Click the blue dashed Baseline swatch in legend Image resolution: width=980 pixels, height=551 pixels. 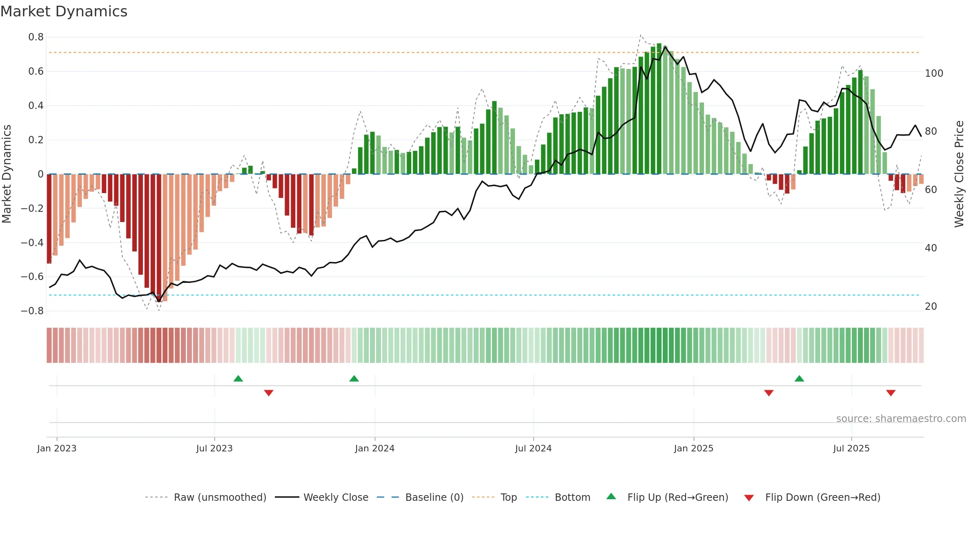click(388, 497)
